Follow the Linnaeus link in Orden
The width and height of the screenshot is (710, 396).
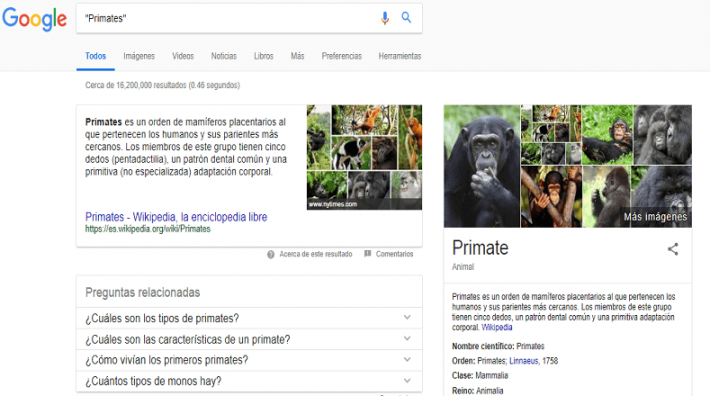pos(523,361)
